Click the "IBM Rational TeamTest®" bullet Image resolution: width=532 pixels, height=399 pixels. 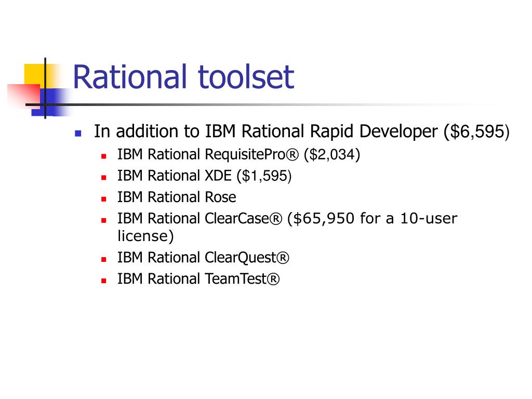[198, 279]
